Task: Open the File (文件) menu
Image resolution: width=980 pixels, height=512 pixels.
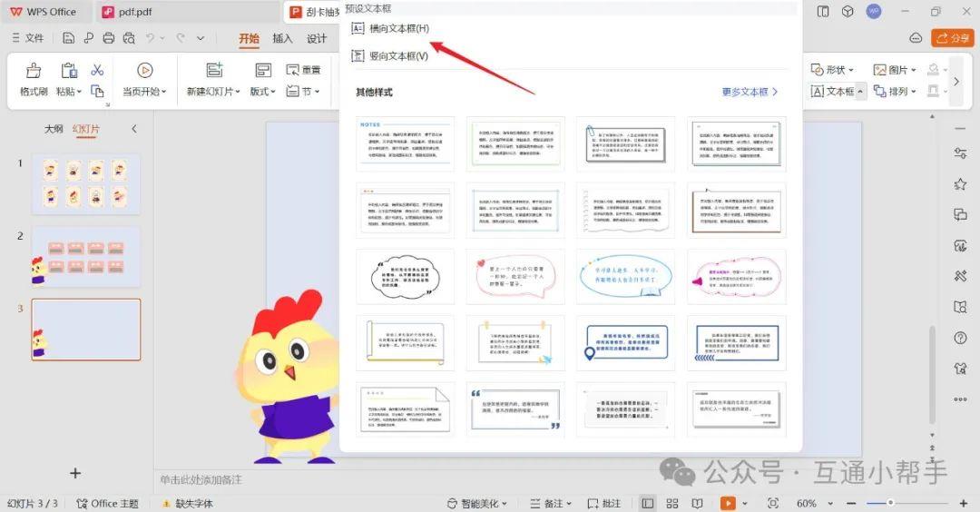Action: tap(28, 38)
